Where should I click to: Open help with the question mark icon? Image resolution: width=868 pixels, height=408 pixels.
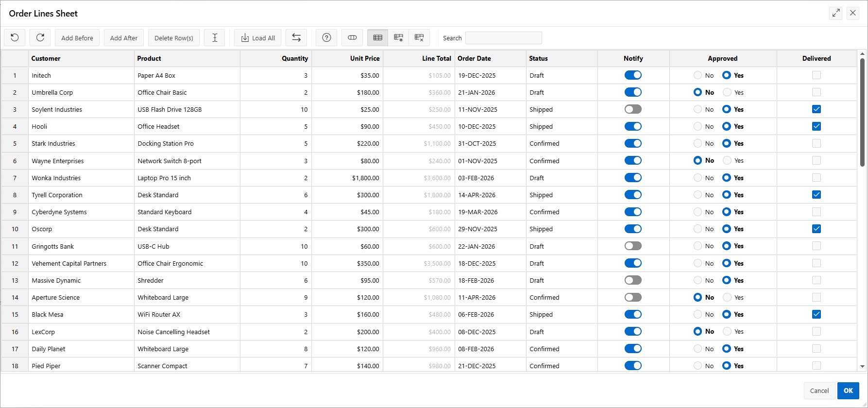pos(326,38)
